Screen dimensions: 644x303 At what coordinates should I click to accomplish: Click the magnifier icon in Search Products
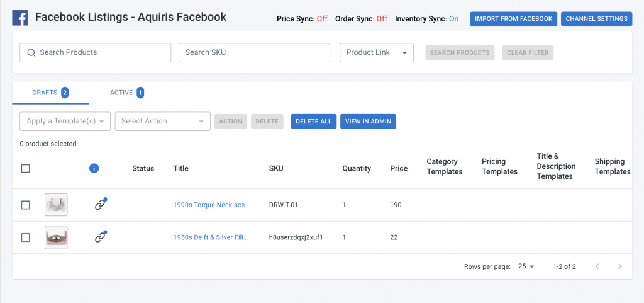click(x=31, y=53)
